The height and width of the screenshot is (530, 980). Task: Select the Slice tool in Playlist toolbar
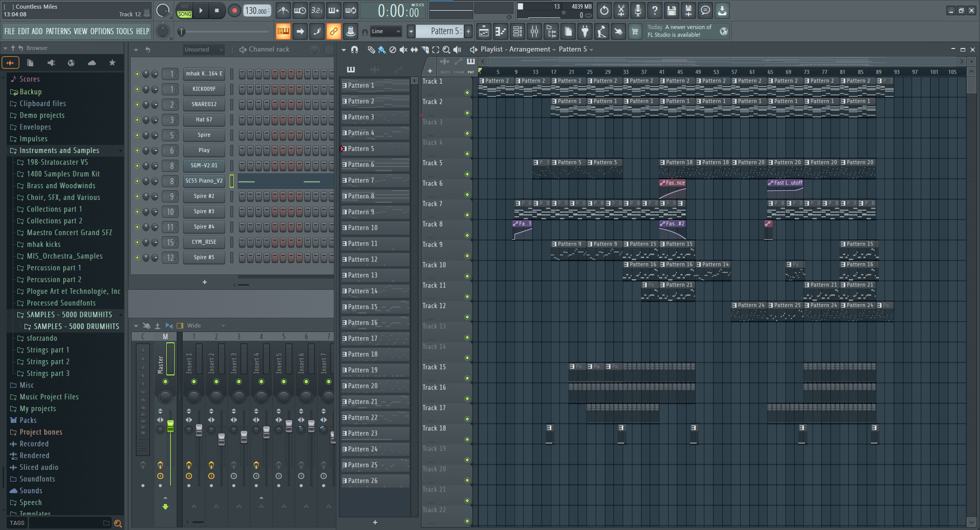tap(425, 49)
